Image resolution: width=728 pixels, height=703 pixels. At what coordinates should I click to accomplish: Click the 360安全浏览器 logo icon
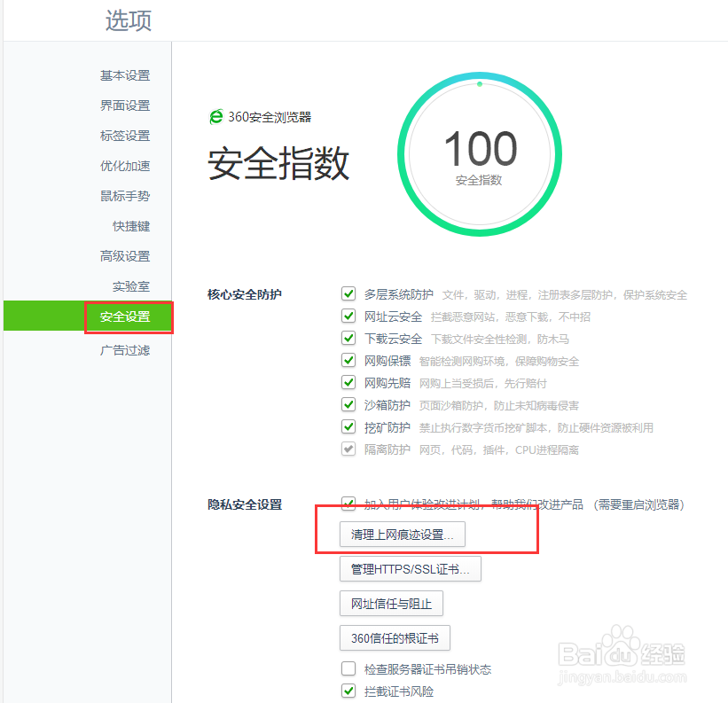pos(215,116)
